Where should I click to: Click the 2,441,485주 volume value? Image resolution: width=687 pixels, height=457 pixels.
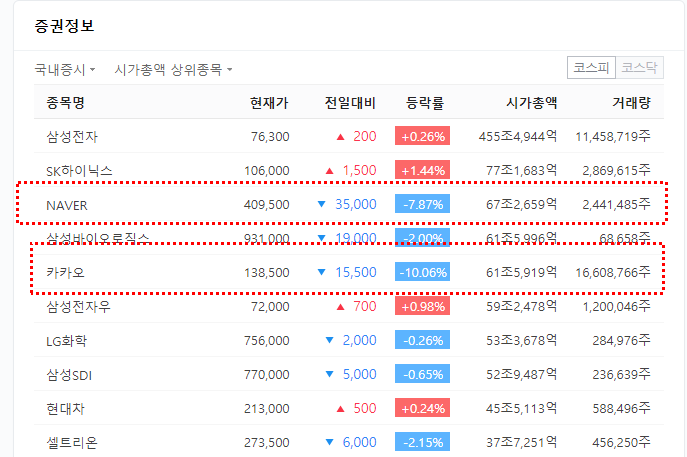click(x=616, y=204)
